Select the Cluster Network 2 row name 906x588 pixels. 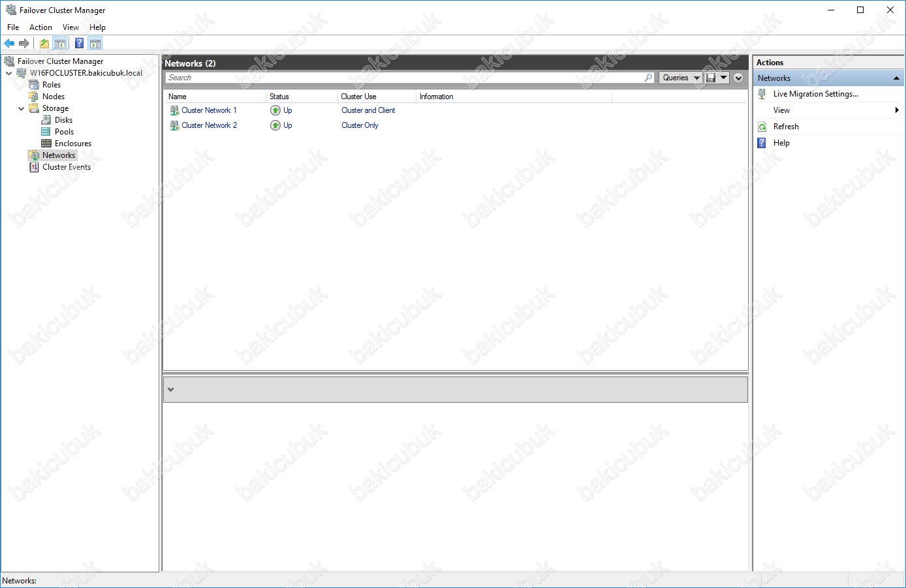(x=209, y=125)
